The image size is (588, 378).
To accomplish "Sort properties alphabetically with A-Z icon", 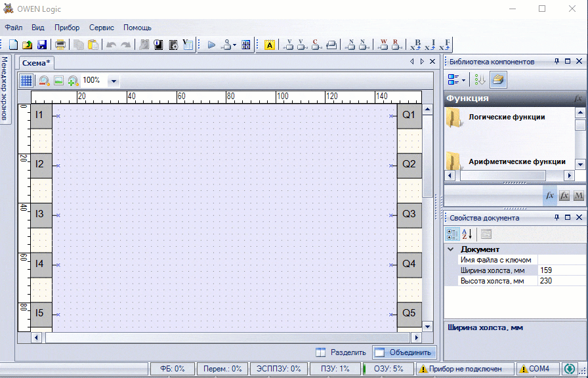I will tap(467, 234).
